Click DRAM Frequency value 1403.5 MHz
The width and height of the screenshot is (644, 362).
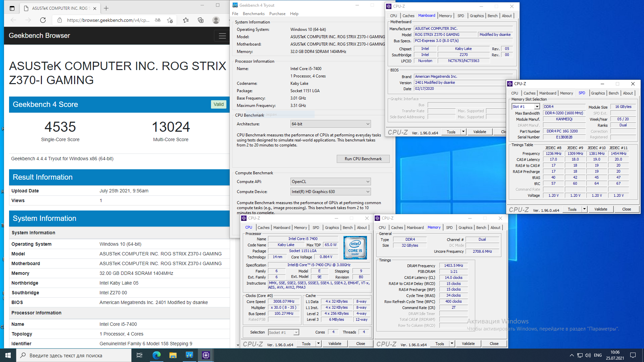pyautogui.click(x=453, y=265)
